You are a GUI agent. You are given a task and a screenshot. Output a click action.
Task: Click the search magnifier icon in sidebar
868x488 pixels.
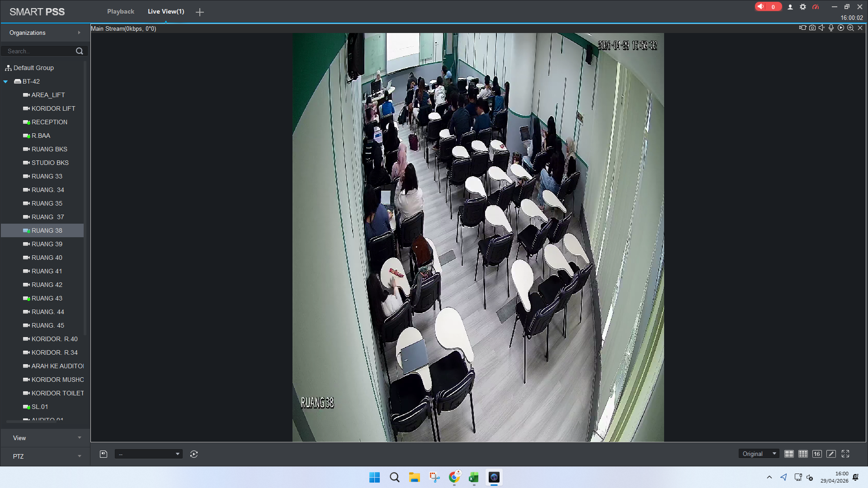click(x=80, y=51)
